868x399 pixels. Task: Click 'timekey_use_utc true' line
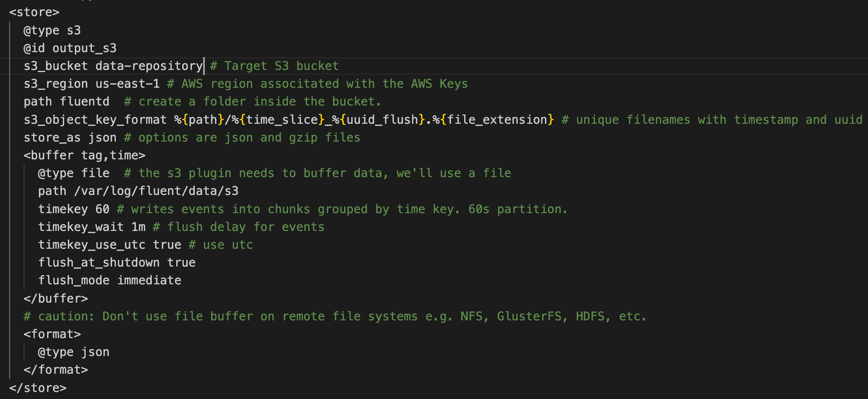[110, 245]
